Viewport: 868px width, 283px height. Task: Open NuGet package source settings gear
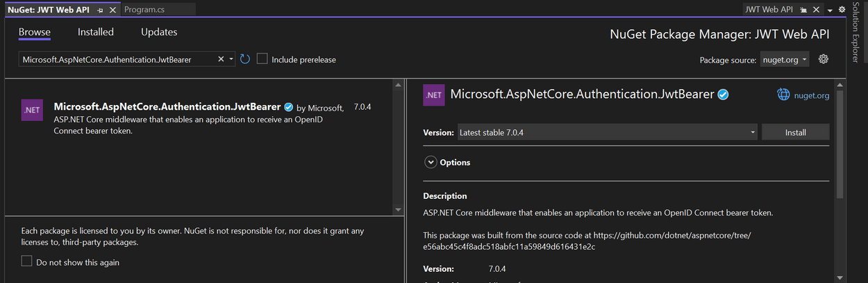[x=824, y=59]
